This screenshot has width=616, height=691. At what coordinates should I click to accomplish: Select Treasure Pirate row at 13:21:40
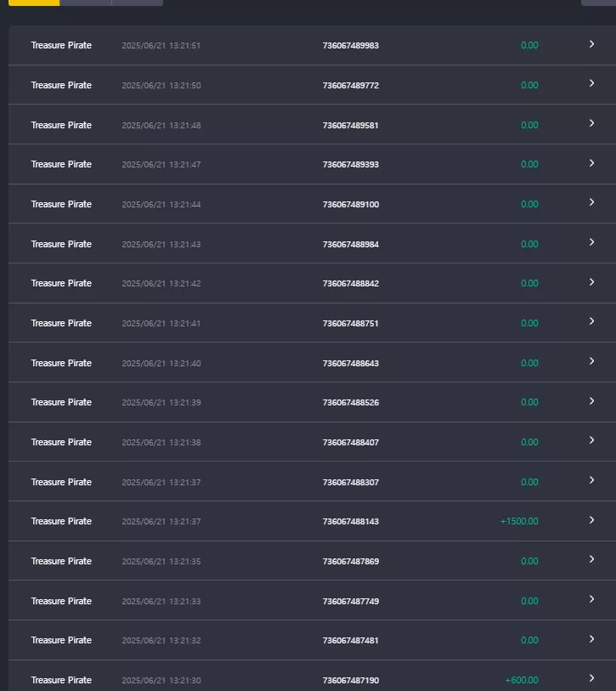312,362
